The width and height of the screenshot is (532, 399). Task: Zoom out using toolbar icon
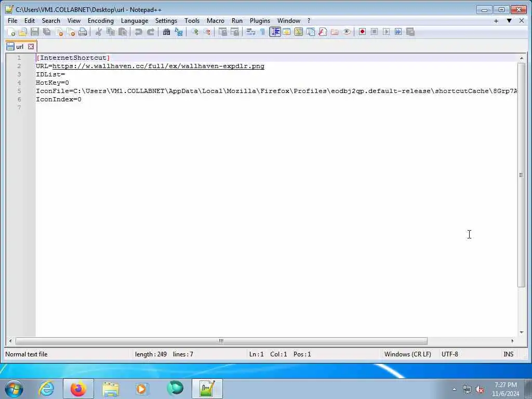[207, 32]
